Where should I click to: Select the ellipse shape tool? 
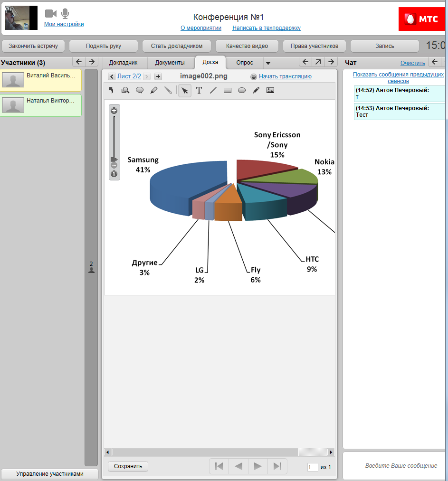click(242, 90)
